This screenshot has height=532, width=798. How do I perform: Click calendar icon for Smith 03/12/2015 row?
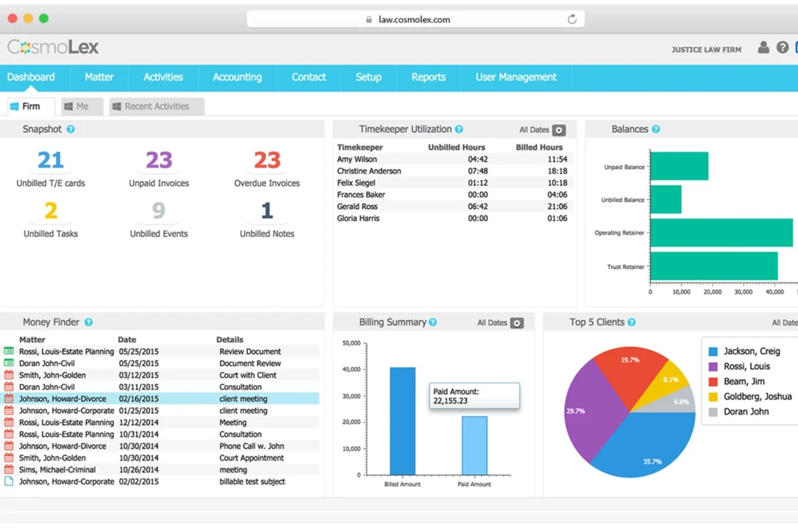click(x=9, y=375)
